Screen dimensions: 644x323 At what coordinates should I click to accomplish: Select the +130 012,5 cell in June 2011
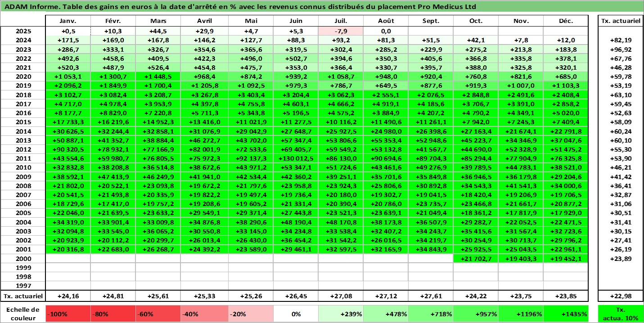pyautogui.click(x=296, y=158)
